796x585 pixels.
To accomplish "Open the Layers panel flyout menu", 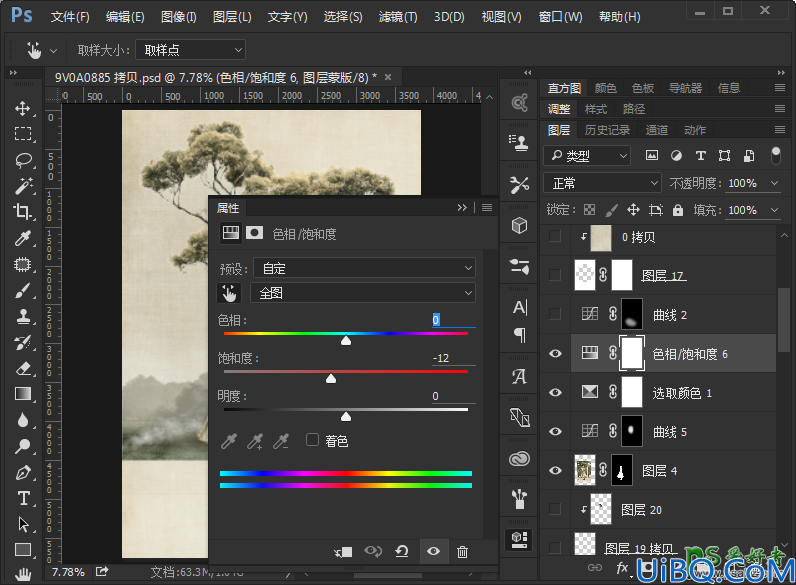I will 780,130.
